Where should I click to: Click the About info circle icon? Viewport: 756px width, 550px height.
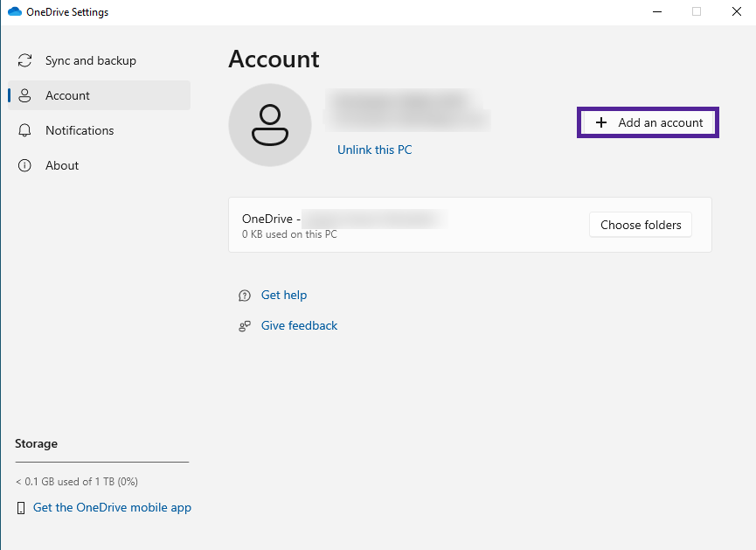pos(25,166)
